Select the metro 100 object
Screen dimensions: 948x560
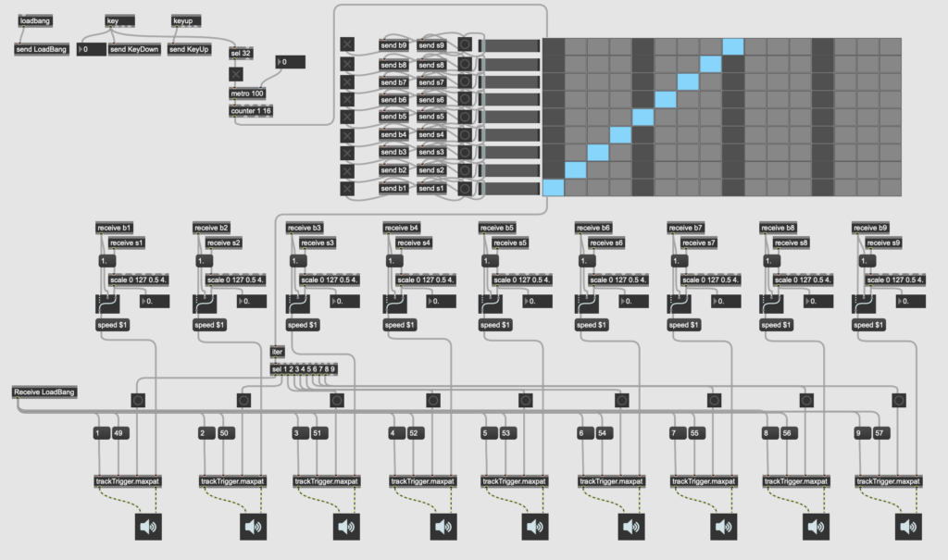pos(247,93)
